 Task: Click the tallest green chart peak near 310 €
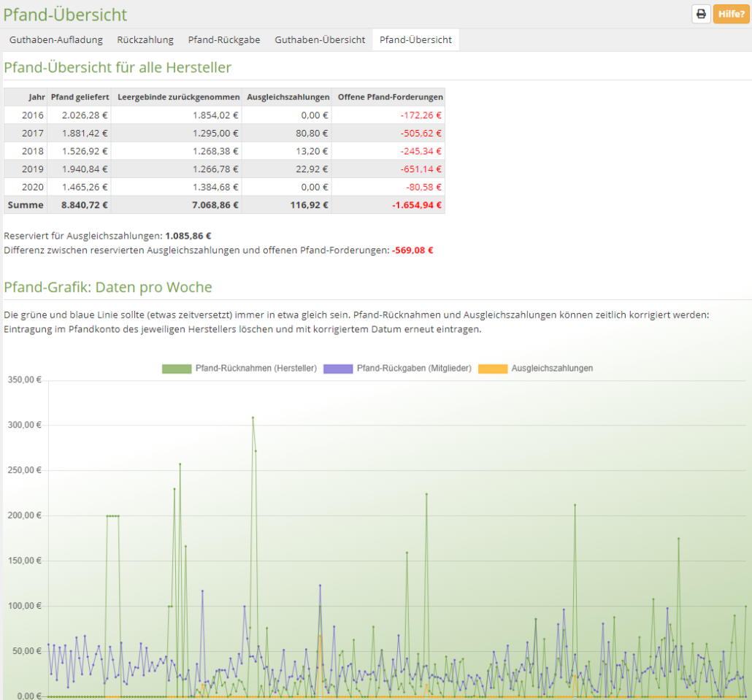pos(253,418)
